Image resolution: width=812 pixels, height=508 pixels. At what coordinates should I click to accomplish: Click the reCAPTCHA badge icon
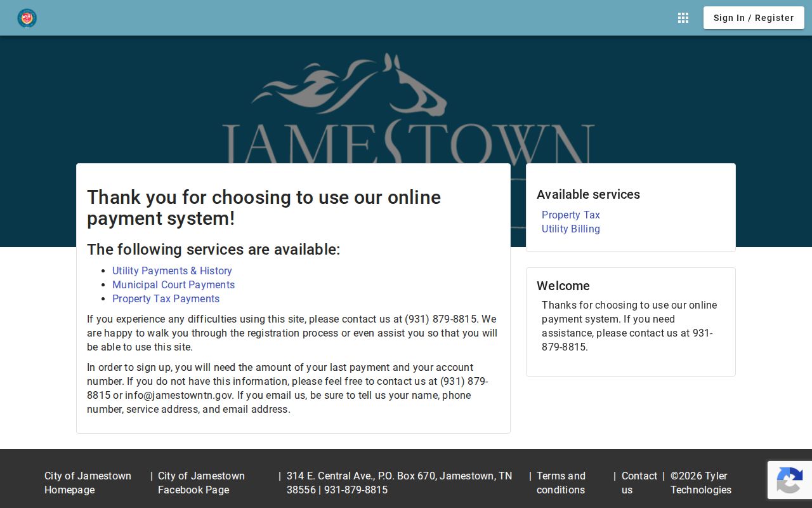click(x=790, y=480)
